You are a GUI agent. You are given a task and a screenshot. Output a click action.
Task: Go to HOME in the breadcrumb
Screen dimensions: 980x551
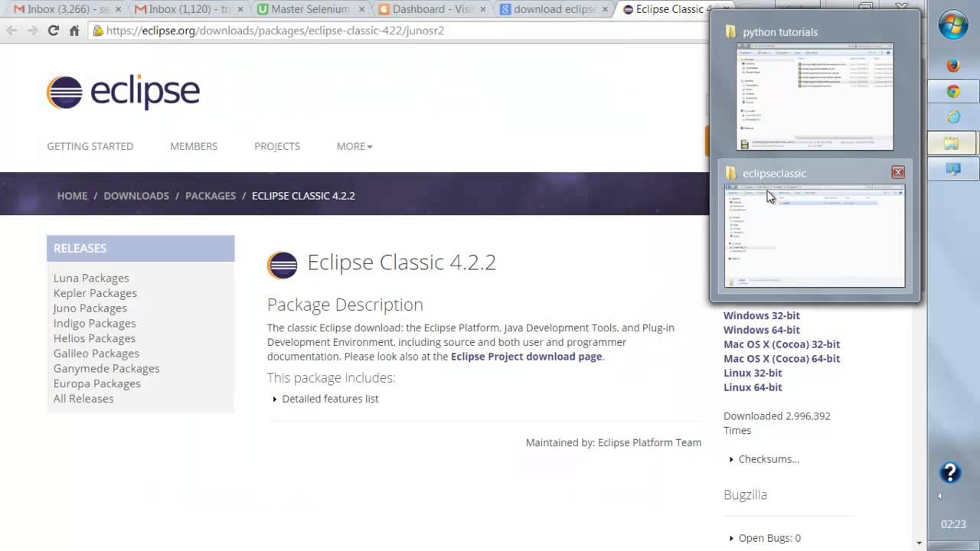[x=72, y=196]
